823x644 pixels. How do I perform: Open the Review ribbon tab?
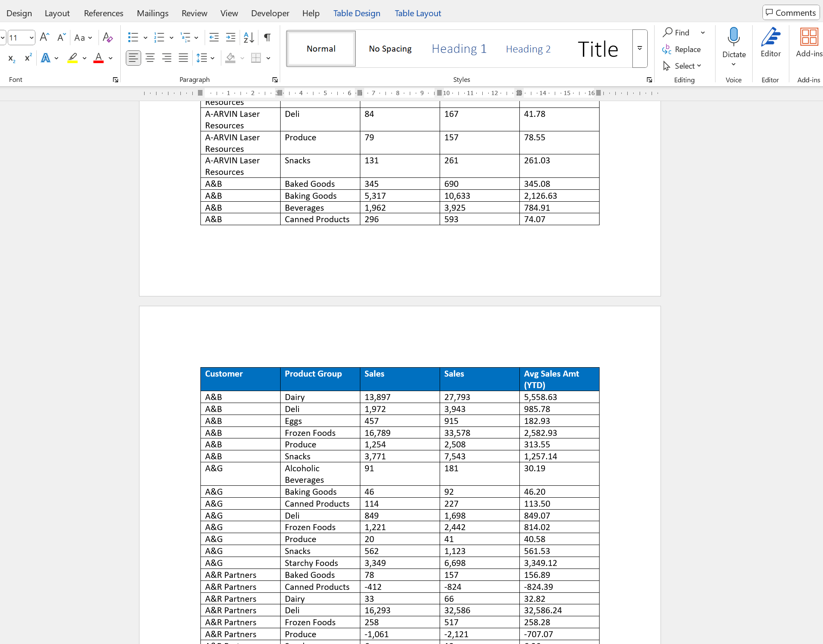point(194,13)
